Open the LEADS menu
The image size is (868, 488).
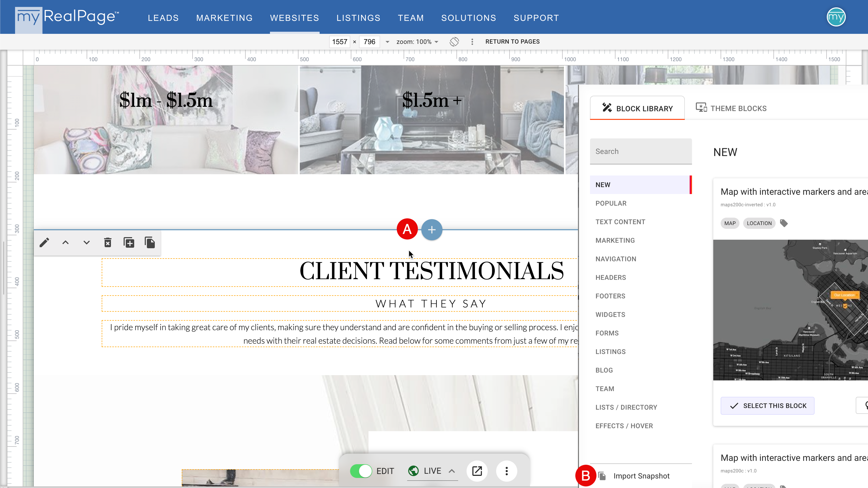pos(163,17)
